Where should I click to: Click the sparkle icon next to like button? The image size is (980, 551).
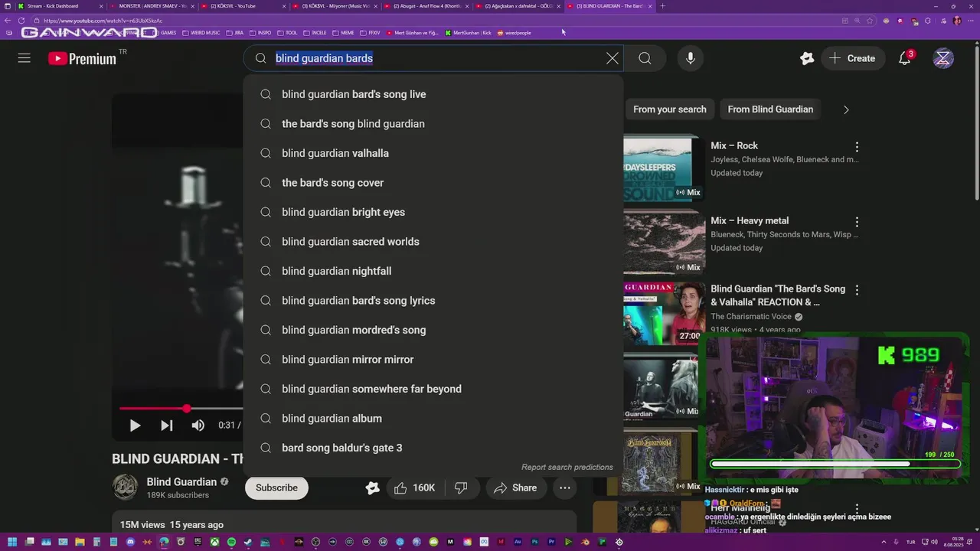(373, 487)
